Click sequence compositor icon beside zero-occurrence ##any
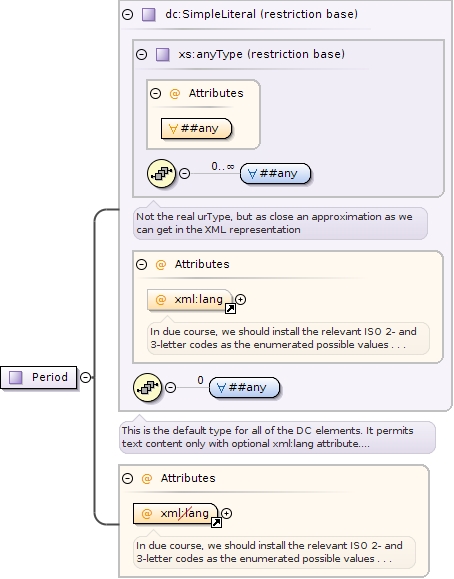Viewport: 454px width, 579px height. [147, 387]
